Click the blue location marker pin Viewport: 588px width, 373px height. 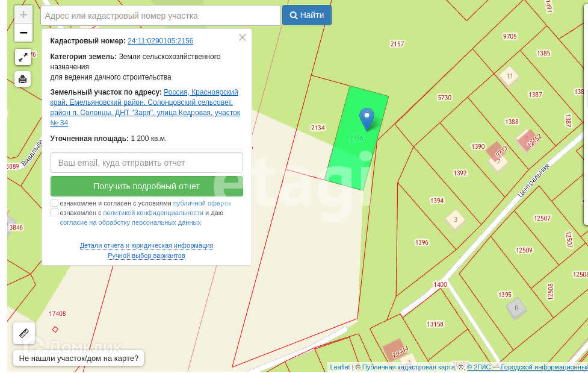pyautogui.click(x=367, y=119)
